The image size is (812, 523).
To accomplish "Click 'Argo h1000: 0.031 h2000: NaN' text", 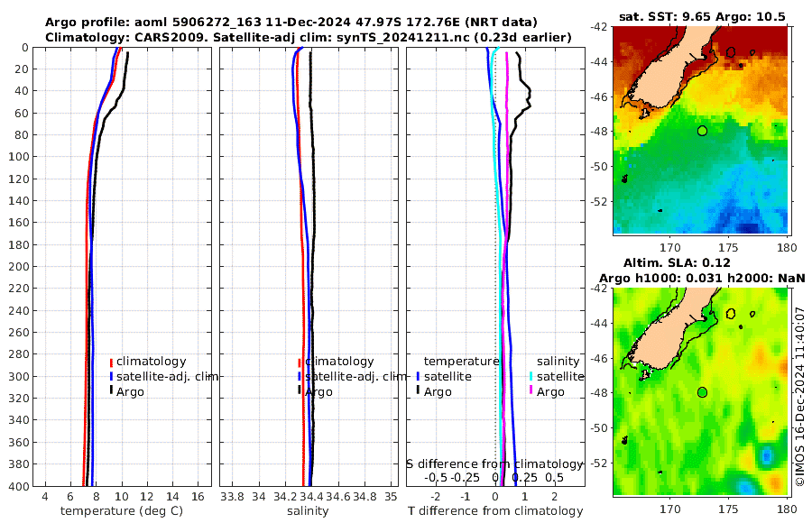I will point(702,278).
